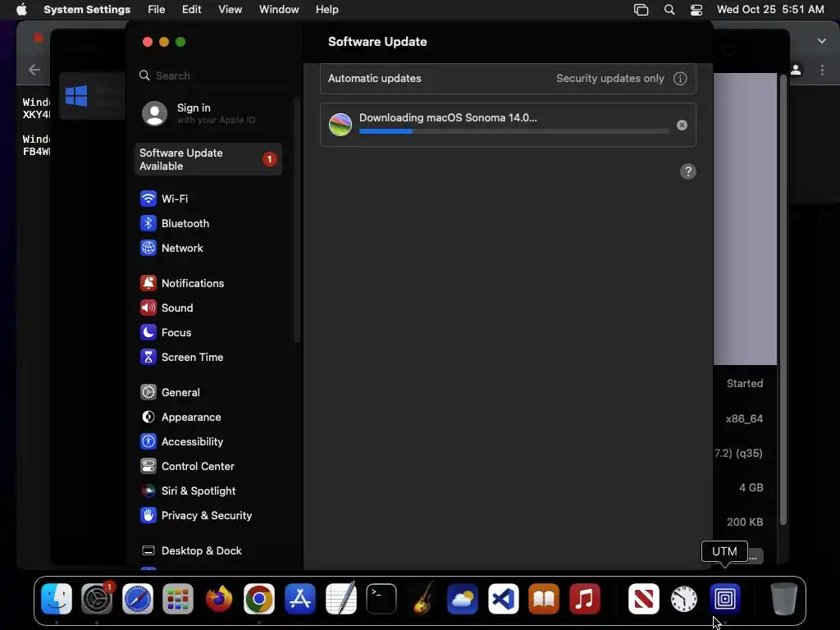Open the Software Update help button

[688, 172]
